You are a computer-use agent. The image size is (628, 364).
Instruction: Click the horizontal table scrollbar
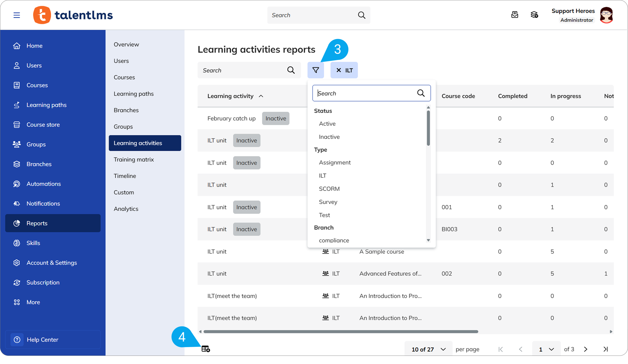click(x=341, y=332)
